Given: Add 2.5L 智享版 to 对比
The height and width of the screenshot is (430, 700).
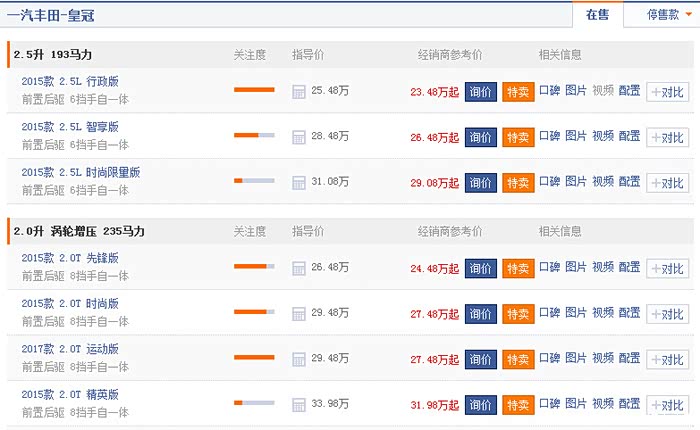Looking at the screenshot, I should coord(668,138).
